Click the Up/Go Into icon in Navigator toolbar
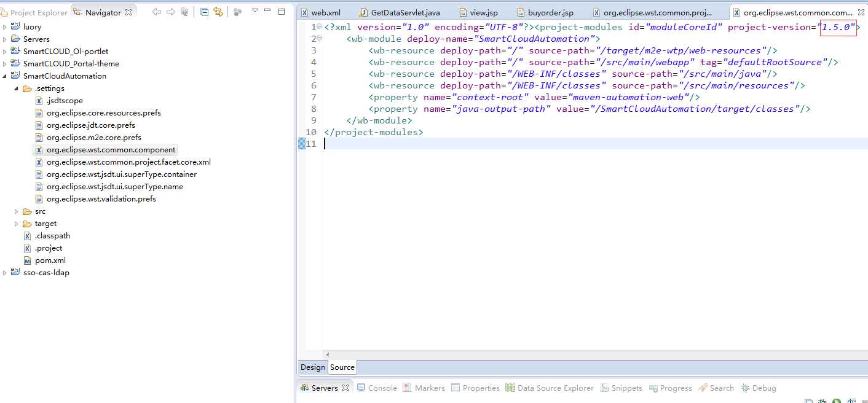 point(184,12)
